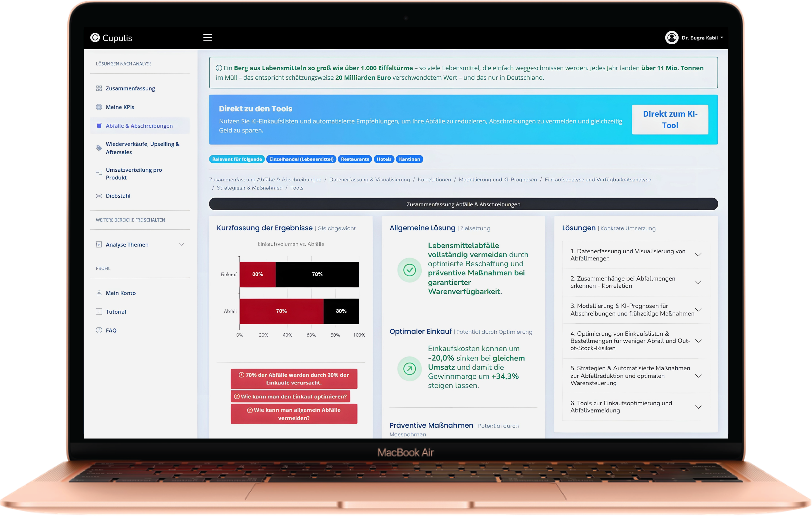
Task: Click the Wiederverkäufe tag icon
Action: (99, 148)
